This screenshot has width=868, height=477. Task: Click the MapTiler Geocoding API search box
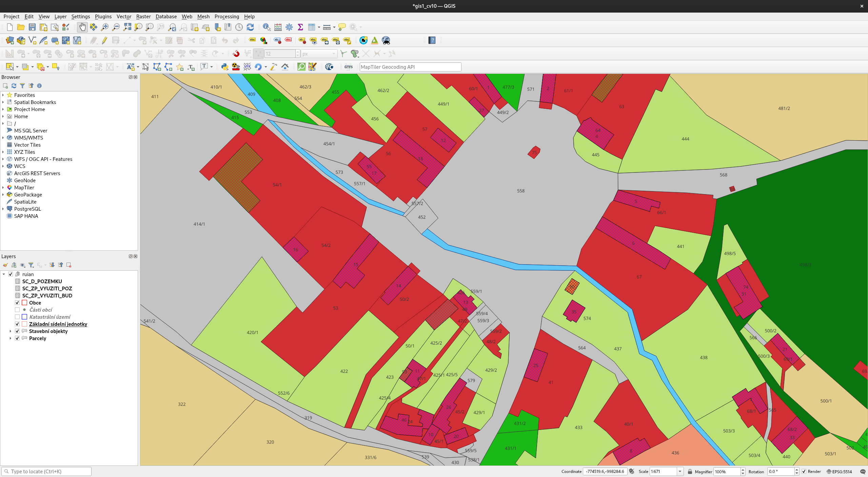pyautogui.click(x=410, y=67)
